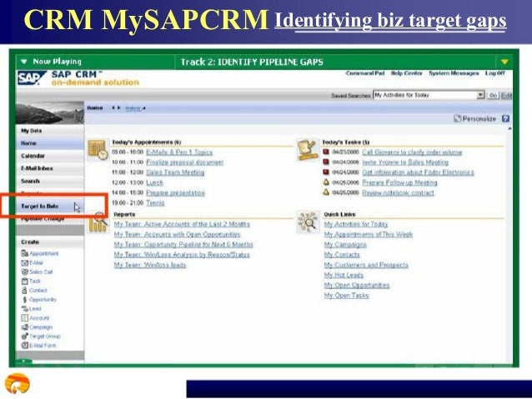532x399 pixels.
Task: Click the red icon beside Invite Yvonne task
Action: click(x=326, y=162)
